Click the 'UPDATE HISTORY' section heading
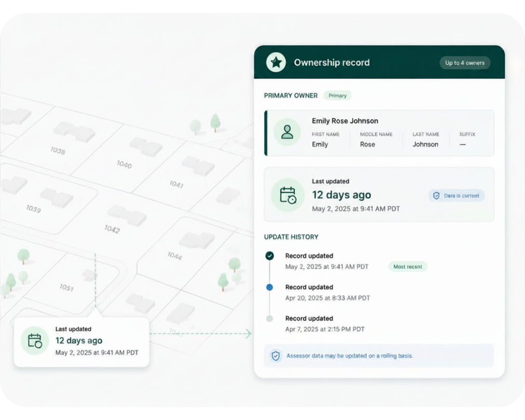This screenshot has width=525, height=420. (x=291, y=237)
